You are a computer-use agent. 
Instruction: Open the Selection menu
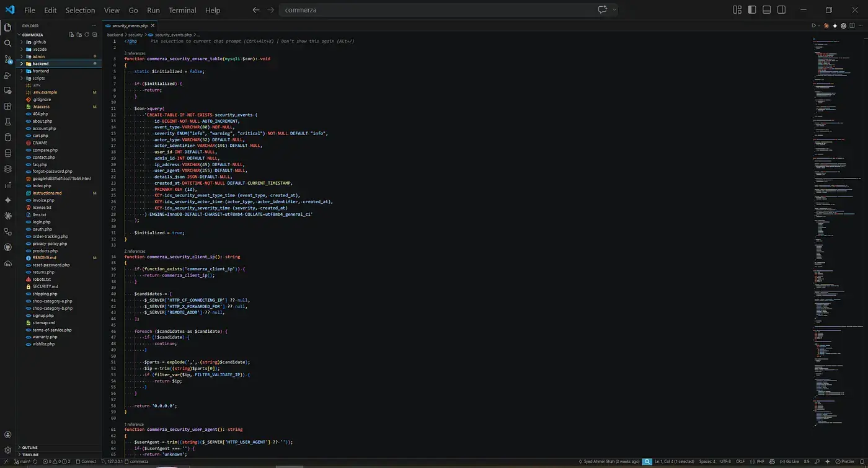tap(80, 10)
